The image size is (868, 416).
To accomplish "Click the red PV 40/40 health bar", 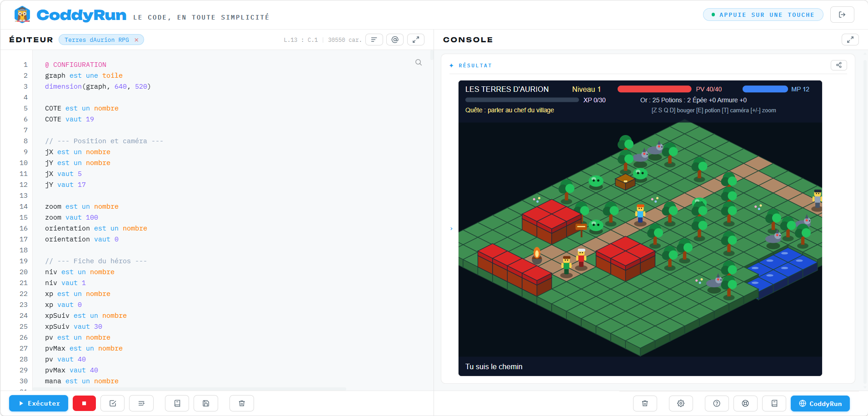I will 654,89.
